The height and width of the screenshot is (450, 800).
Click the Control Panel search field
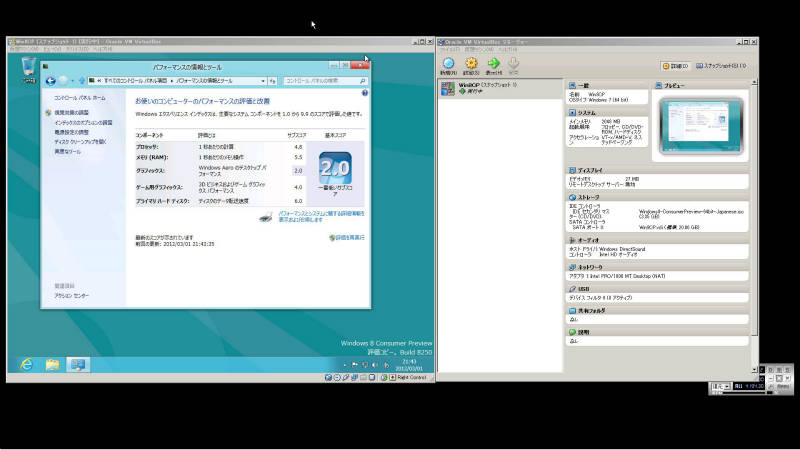(x=323, y=80)
